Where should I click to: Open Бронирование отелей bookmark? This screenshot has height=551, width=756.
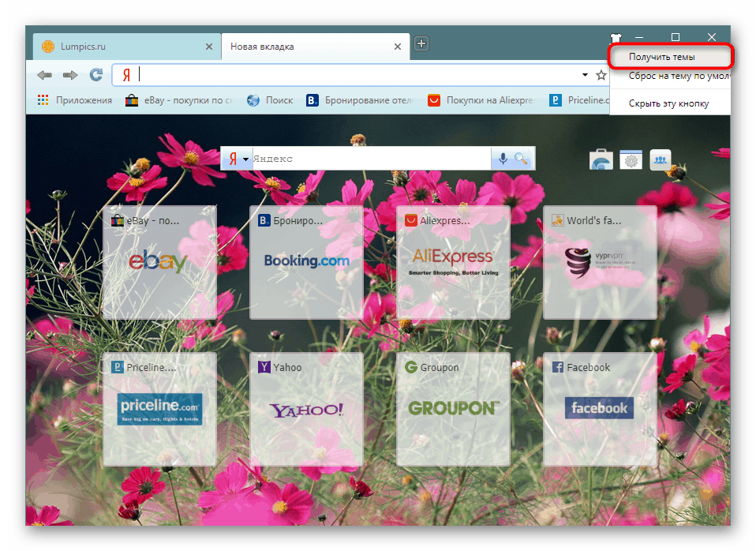click(360, 100)
